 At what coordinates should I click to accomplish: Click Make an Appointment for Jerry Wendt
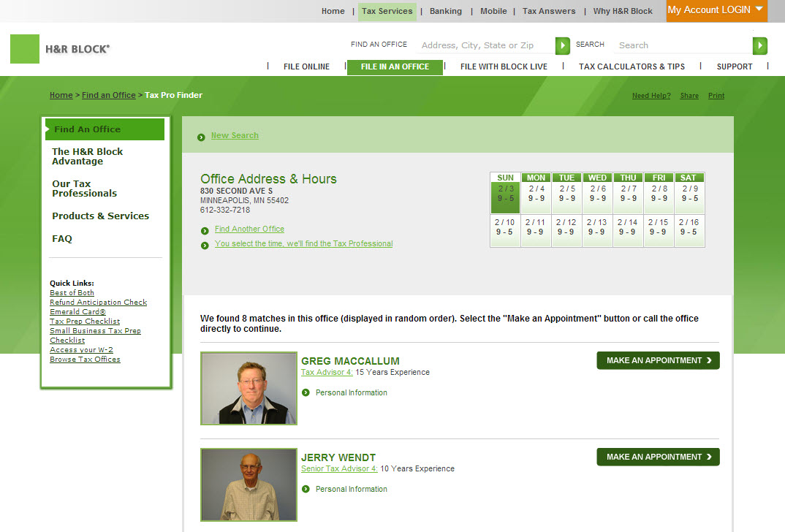pyautogui.click(x=658, y=457)
